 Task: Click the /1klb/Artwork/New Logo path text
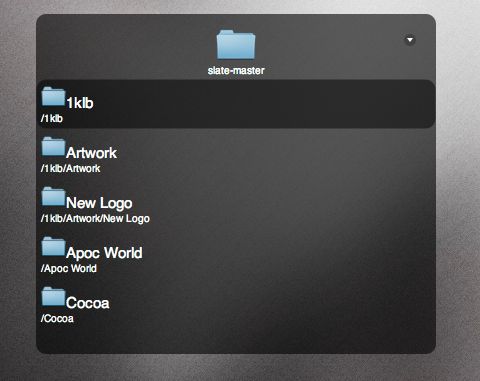tap(95, 219)
